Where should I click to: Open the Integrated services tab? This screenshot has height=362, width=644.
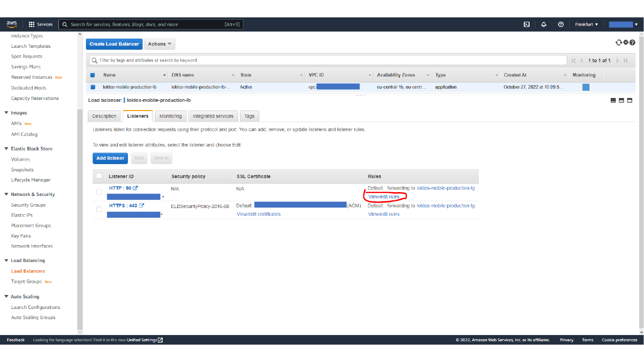pos(213,116)
